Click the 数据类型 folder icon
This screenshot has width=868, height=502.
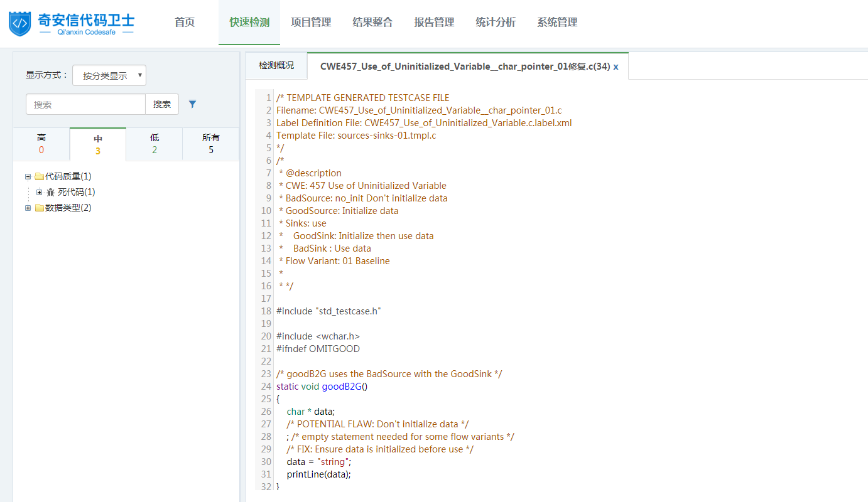(39, 208)
